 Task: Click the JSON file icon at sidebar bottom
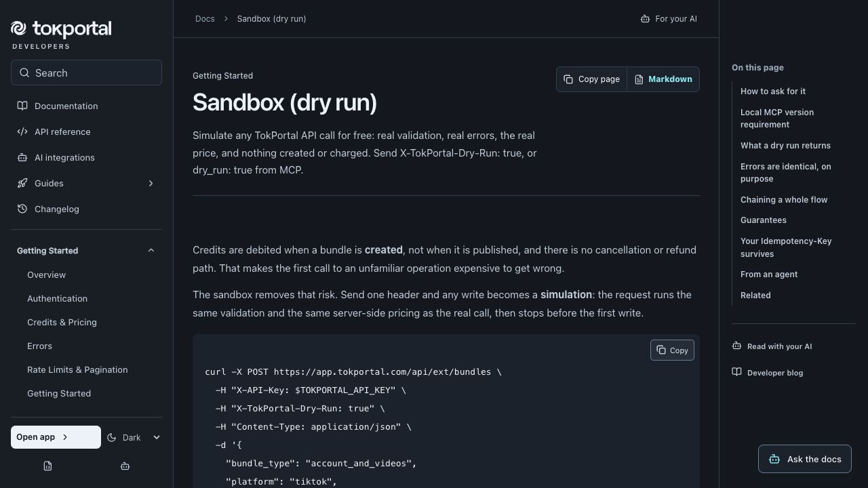pos(47,466)
